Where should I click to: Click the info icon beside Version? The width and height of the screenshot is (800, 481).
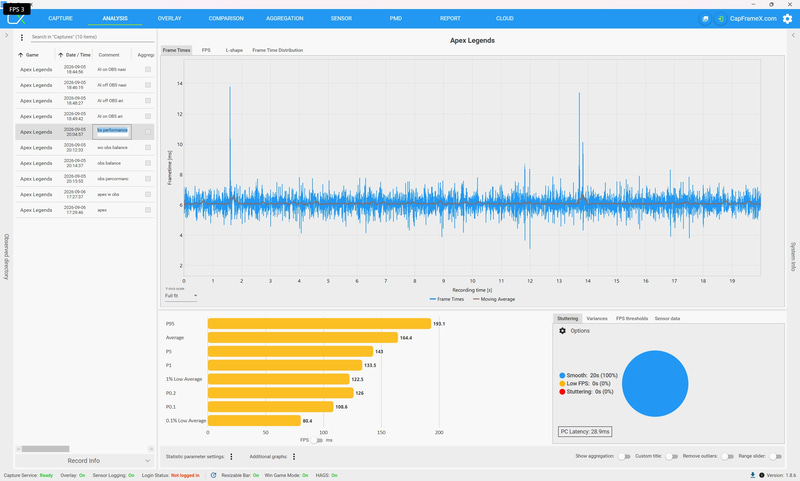click(x=762, y=475)
